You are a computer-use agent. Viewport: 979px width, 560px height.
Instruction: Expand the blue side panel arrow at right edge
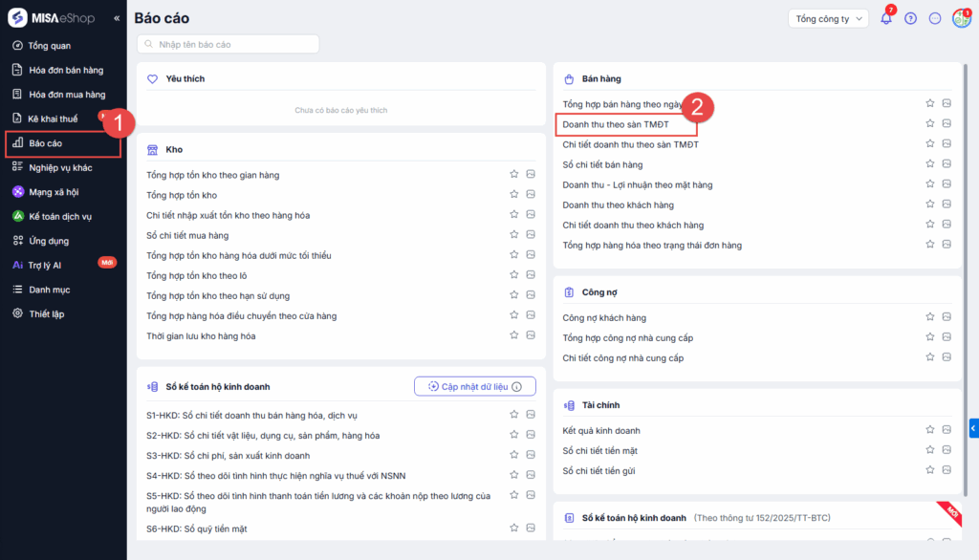pyautogui.click(x=973, y=428)
